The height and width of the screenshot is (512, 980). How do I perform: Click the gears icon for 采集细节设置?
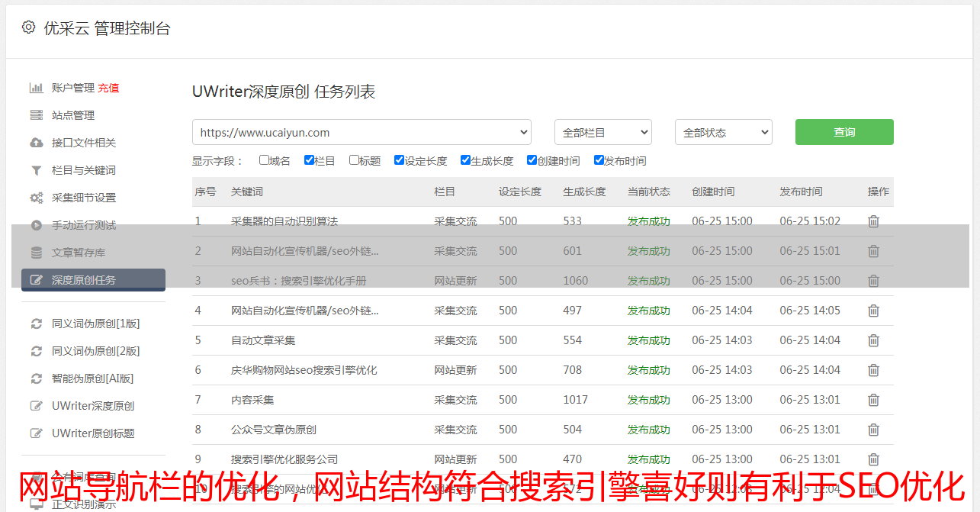[x=36, y=198]
